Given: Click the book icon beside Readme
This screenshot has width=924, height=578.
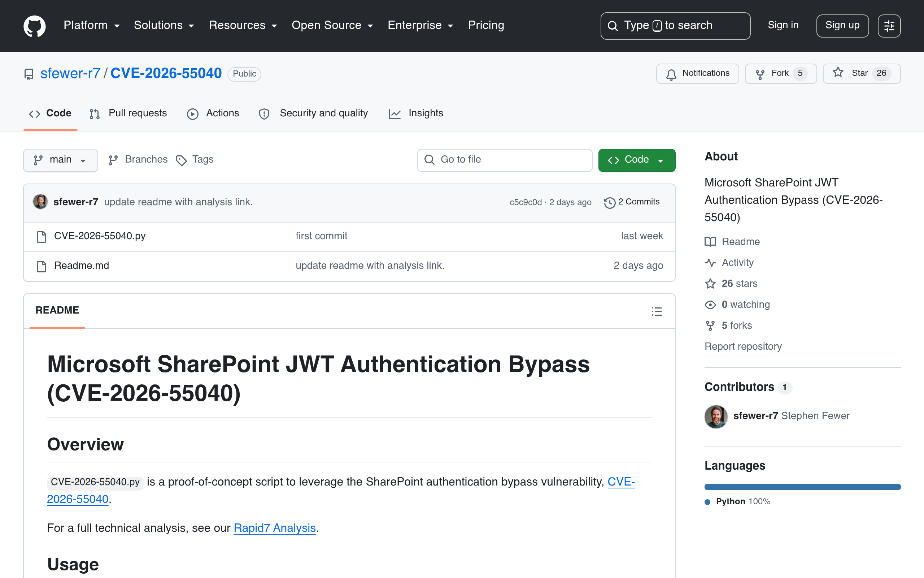Looking at the screenshot, I should pyautogui.click(x=710, y=242).
